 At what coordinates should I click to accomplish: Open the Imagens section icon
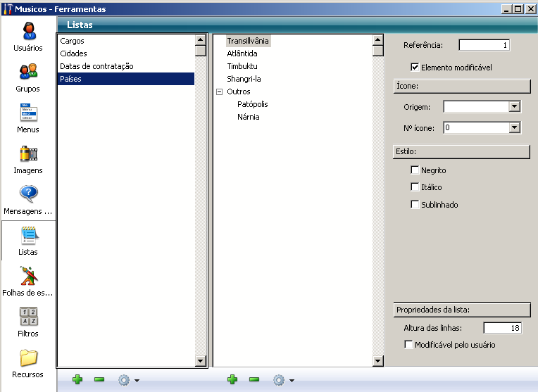[28, 154]
